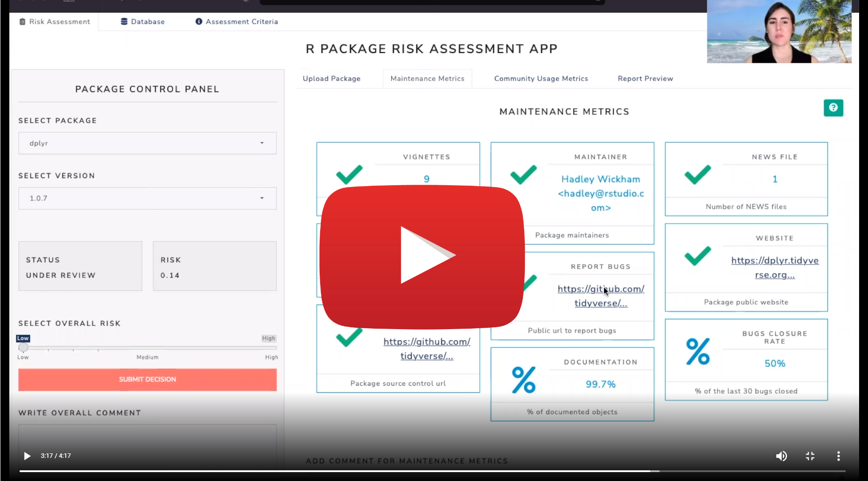Click the small play icon in video controls

(x=27, y=456)
